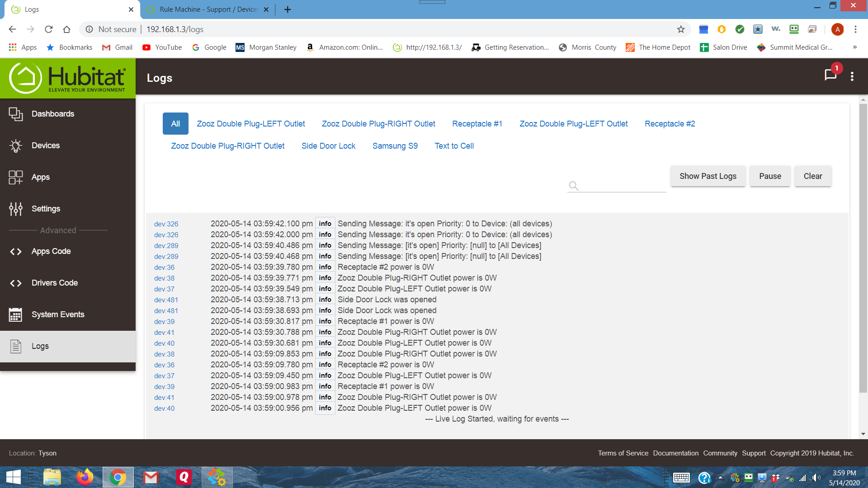Open System Events calendar icon
This screenshot has height=488, width=868.
pyautogui.click(x=16, y=314)
